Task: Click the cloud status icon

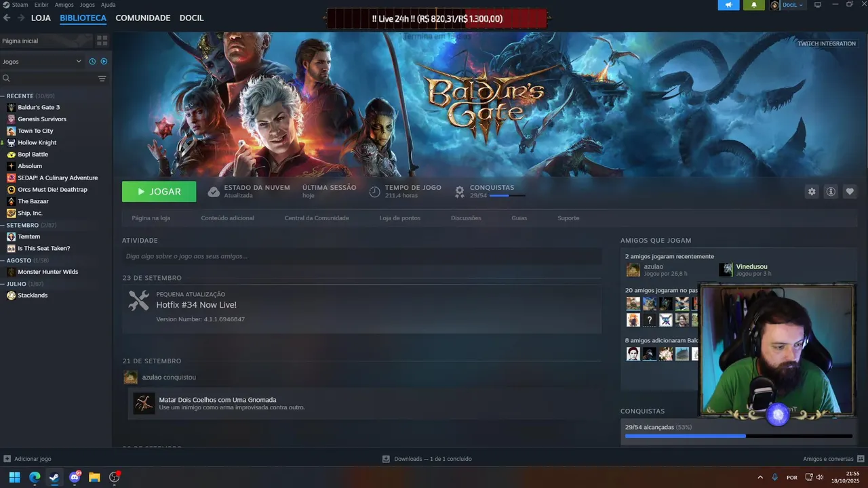Action: 214,192
